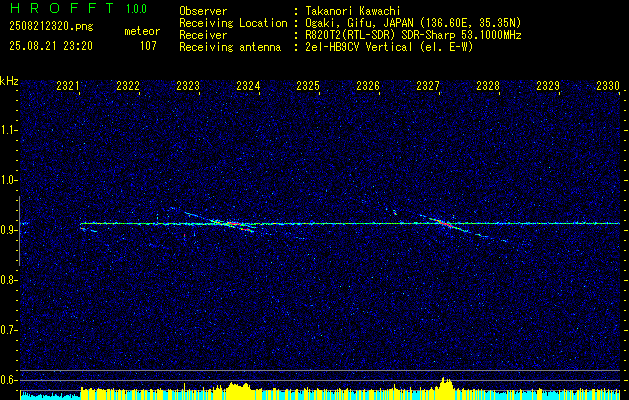The image size is (629, 400).
Task: Click the Receiver label
Action: click(x=203, y=35)
